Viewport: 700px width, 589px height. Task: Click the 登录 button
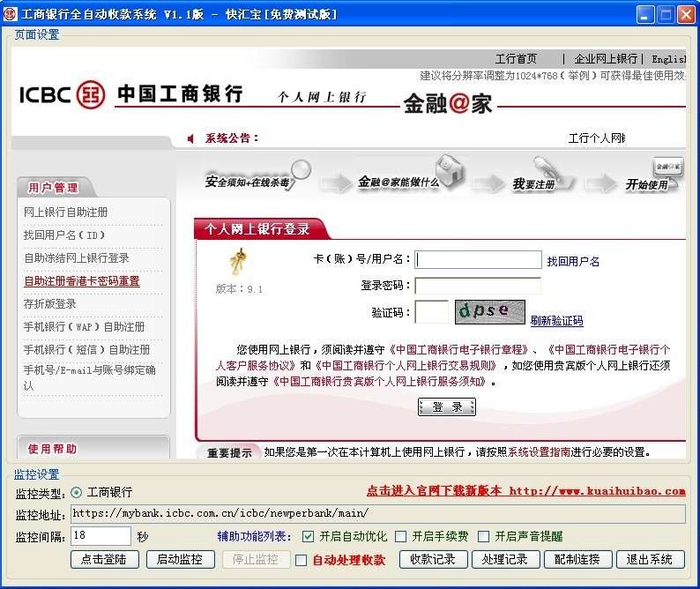447,406
